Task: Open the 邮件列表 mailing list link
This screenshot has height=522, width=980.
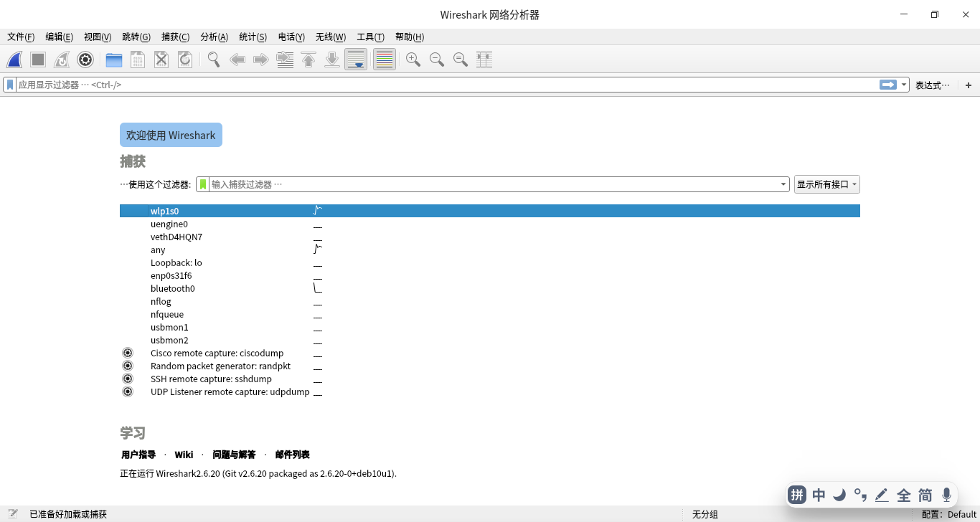Action: pos(293,455)
